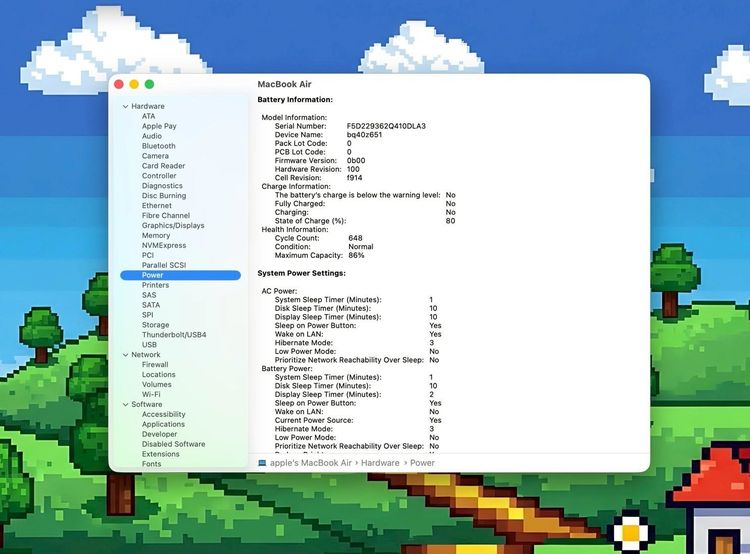750x554 pixels.
Task: Click serial number F5D229362Q410DLA3
Action: click(386, 126)
